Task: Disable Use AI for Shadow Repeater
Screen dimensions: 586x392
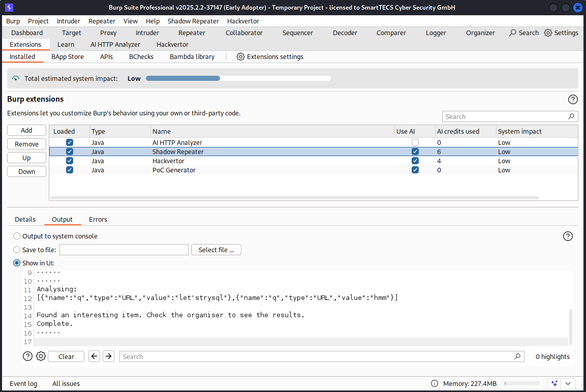Action: (x=415, y=152)
